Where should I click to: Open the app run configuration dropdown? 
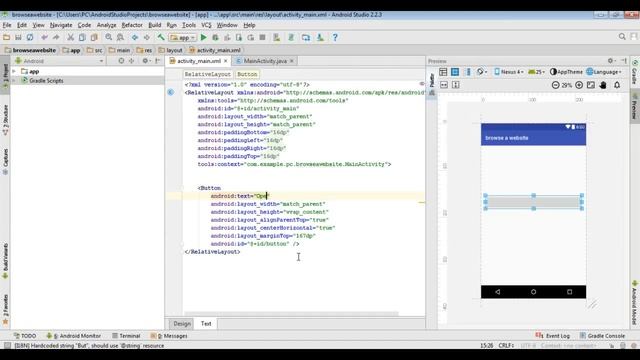point(183,38)
